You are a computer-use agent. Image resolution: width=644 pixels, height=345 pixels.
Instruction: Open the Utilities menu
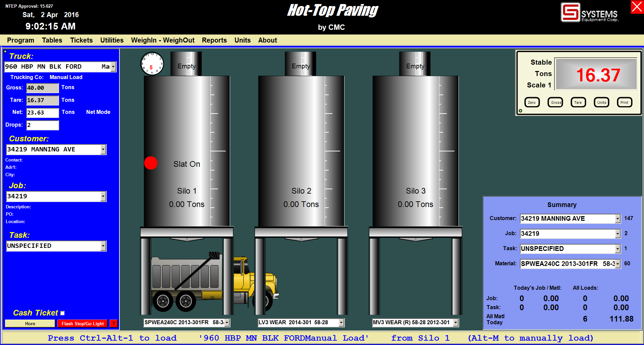tap(112, 40)
